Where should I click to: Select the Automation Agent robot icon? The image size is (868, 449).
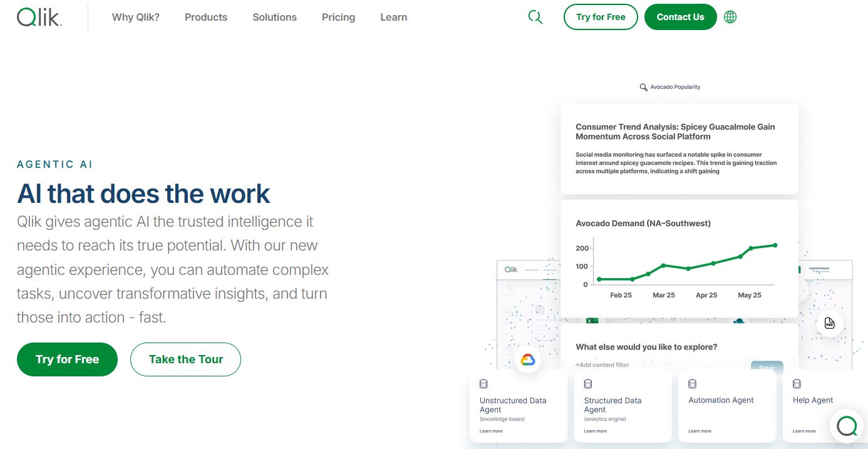[692, 384]
